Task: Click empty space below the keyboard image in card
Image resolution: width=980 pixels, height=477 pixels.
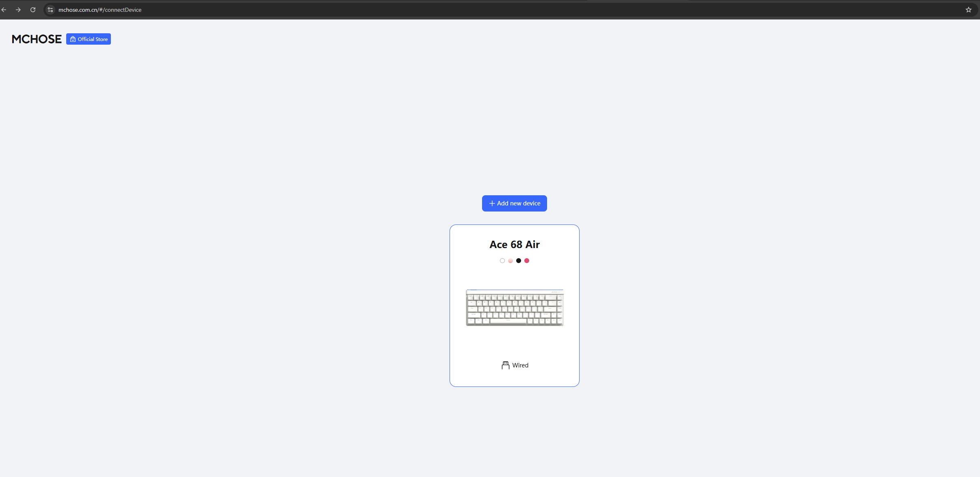Action: point(515,343)
